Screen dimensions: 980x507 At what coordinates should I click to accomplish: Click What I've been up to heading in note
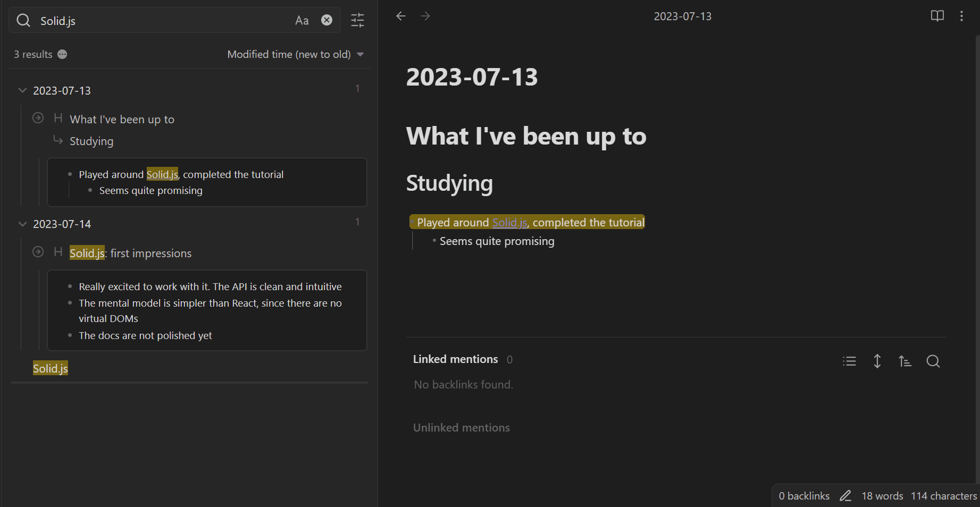526,137
